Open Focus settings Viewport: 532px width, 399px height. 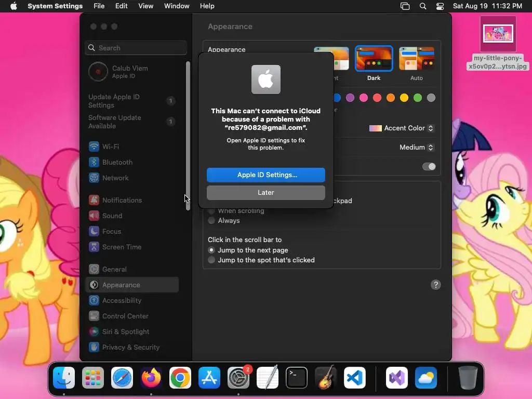(x=132, y=231)
